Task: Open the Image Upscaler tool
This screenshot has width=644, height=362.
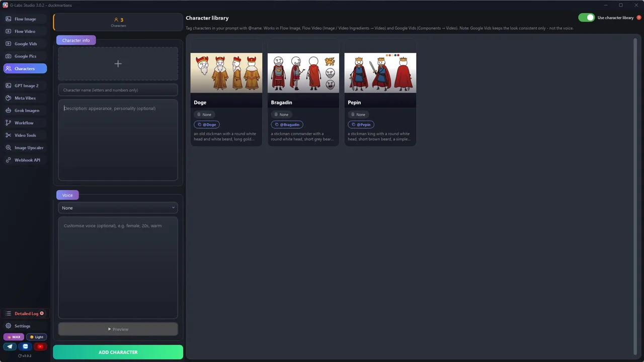Action: point(25,148)
